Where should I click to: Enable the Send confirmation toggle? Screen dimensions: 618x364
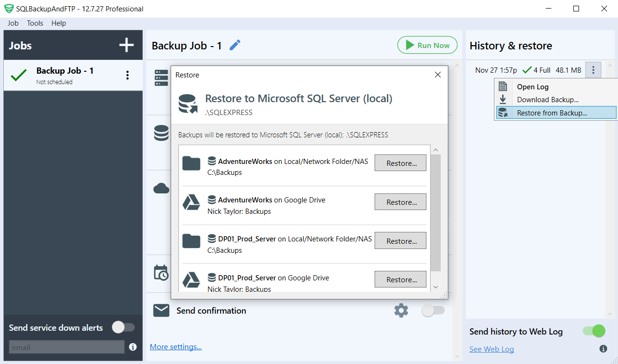(433, 310)
